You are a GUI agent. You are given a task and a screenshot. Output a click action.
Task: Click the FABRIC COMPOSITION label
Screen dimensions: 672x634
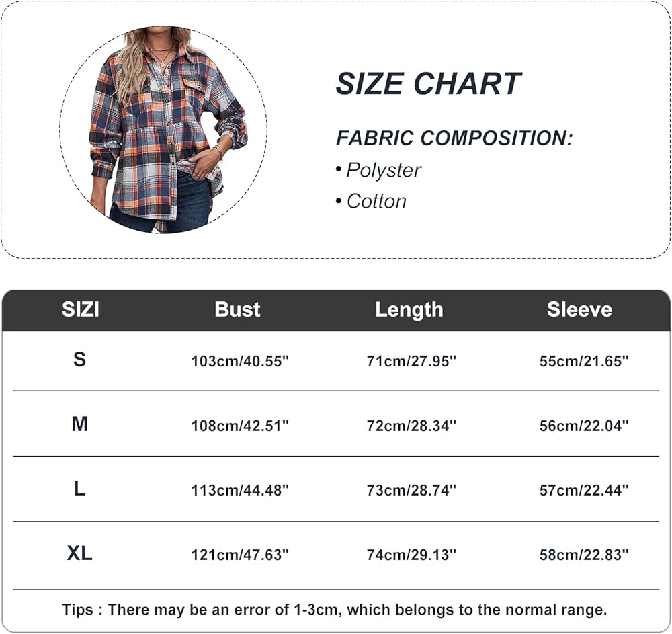coord(454,138)
